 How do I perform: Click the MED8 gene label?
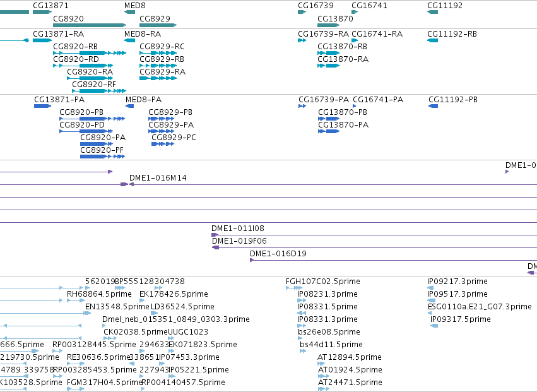(x=135, y=6)
